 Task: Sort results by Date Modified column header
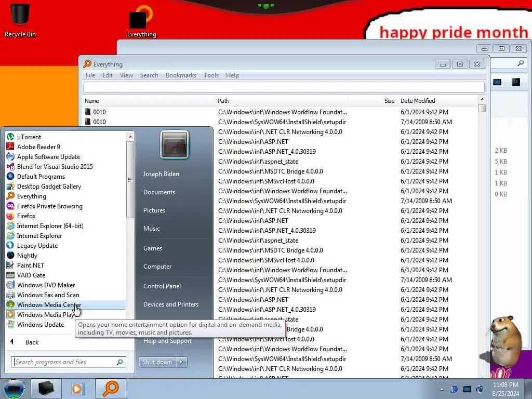click(x=437, y=101)
